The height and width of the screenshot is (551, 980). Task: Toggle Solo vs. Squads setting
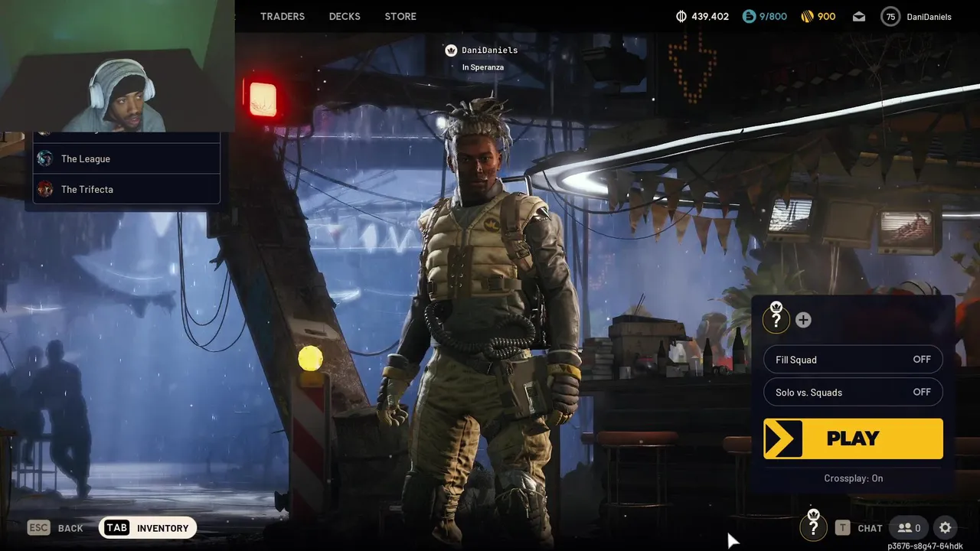853,392
